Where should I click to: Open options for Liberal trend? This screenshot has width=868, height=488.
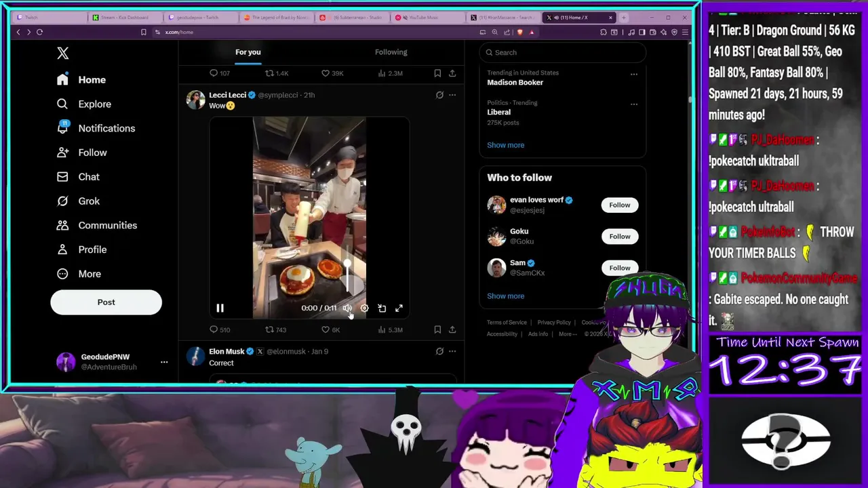(x=634, y=104)
